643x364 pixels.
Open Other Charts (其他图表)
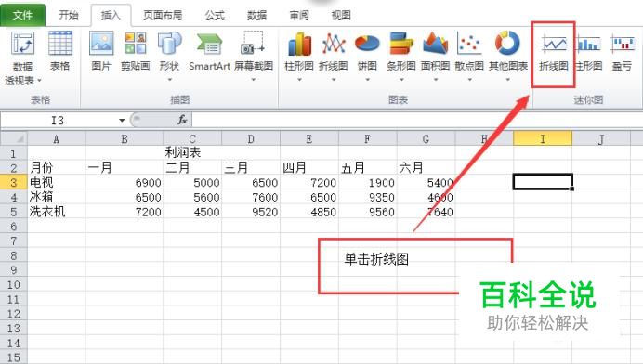point(507,56)
